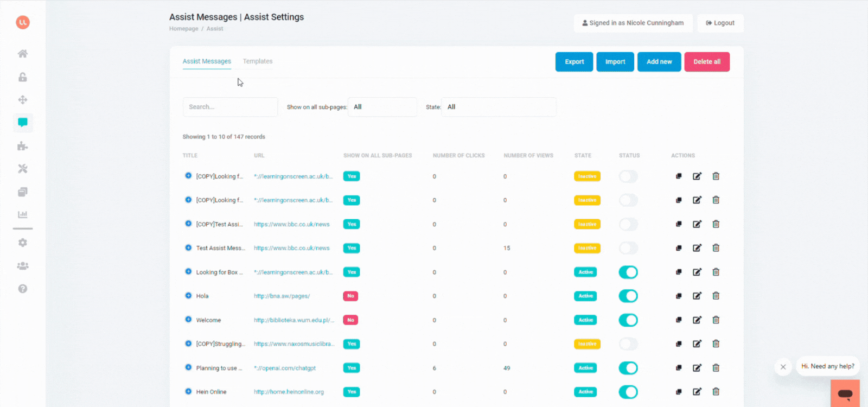Image resolution: width=868 pixels, height=407 pixels.
Task: Click the Export button
Action: click(x=575, y=62)
